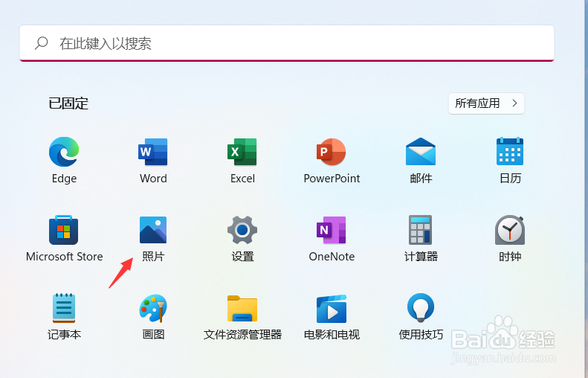Click the magnifier icon in search box
The height and width of the screenshot is (378, 588).
[41, 43]
